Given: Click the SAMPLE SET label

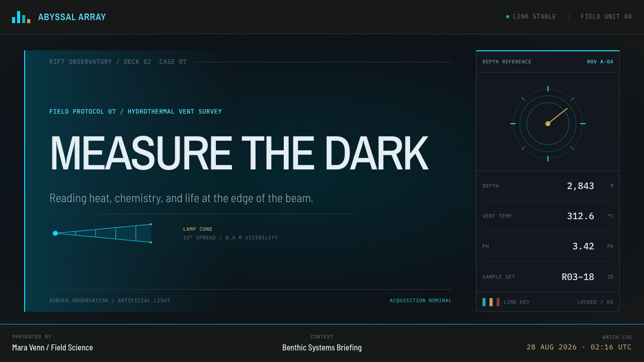Looking at the screenshot, I should [x=499, y=277].
